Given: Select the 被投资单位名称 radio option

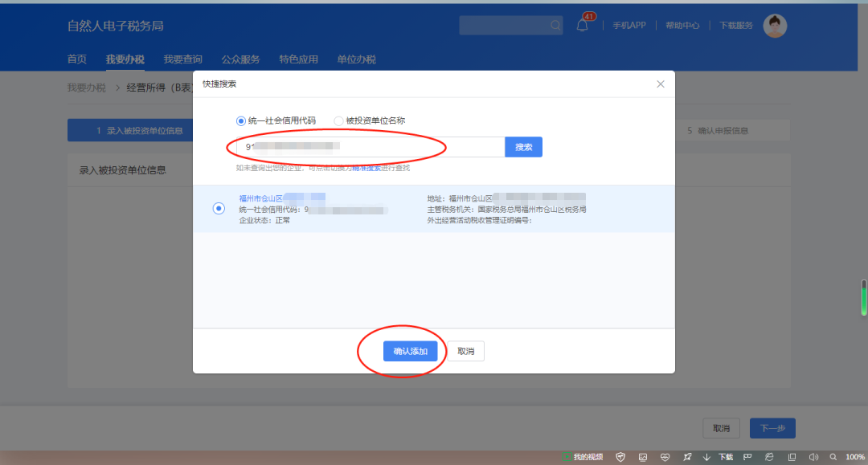Looking at the screenshot, I should (x=338, y=121).
